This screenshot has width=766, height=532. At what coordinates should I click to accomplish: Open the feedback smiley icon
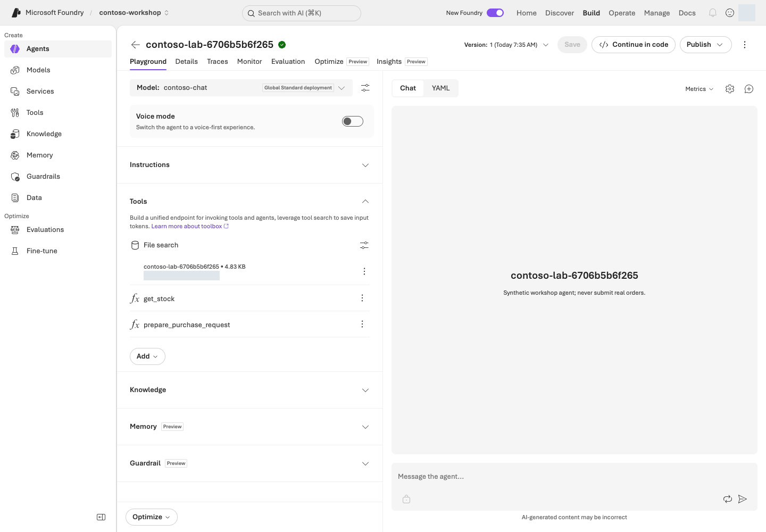(730, 13)
